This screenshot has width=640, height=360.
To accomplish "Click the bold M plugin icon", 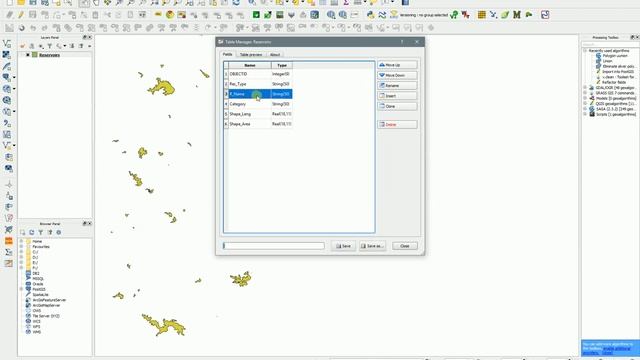I will point(517,15).
